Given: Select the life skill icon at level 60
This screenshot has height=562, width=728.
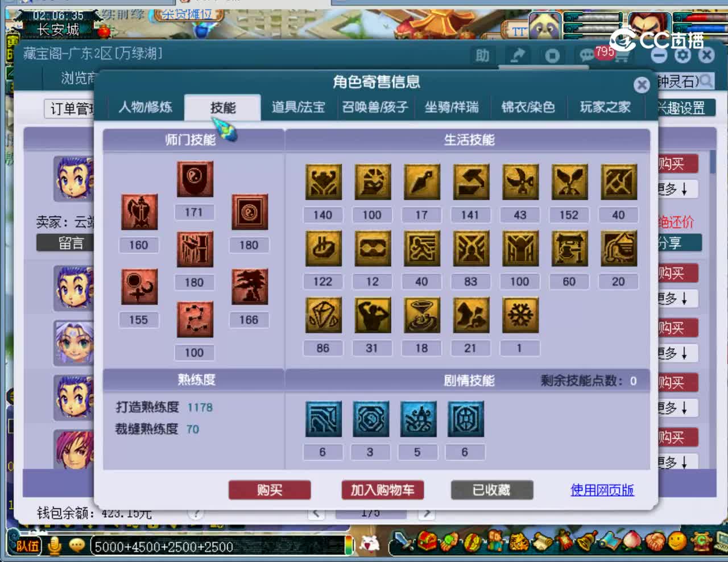Looking at the screenshot, I should [569, 249].
